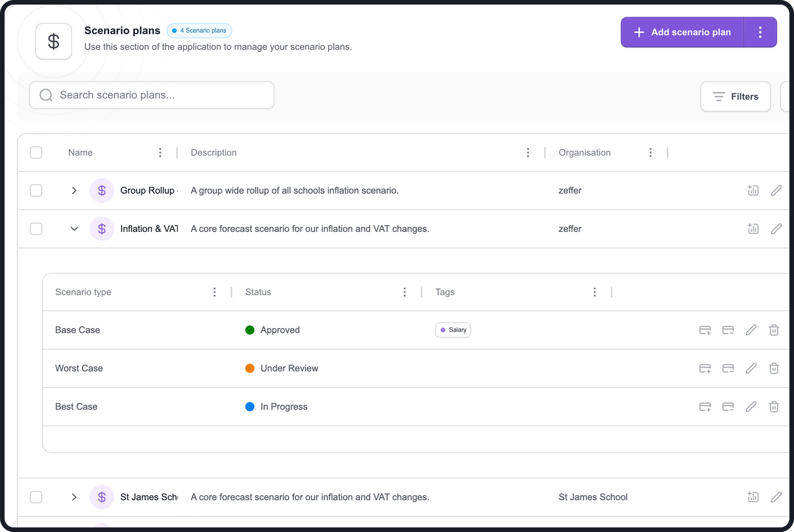The height and width of the screenshot is (532, 794).
Task: Click add-card icon in Worst Case row
Action: pos(705,368)
